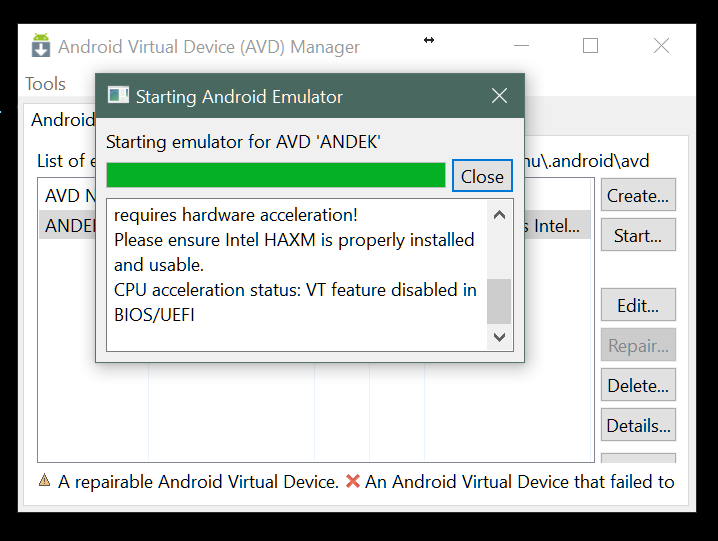Click the AVD Manager title bar icon
The image size is (718, 541).
coord(41,46)
